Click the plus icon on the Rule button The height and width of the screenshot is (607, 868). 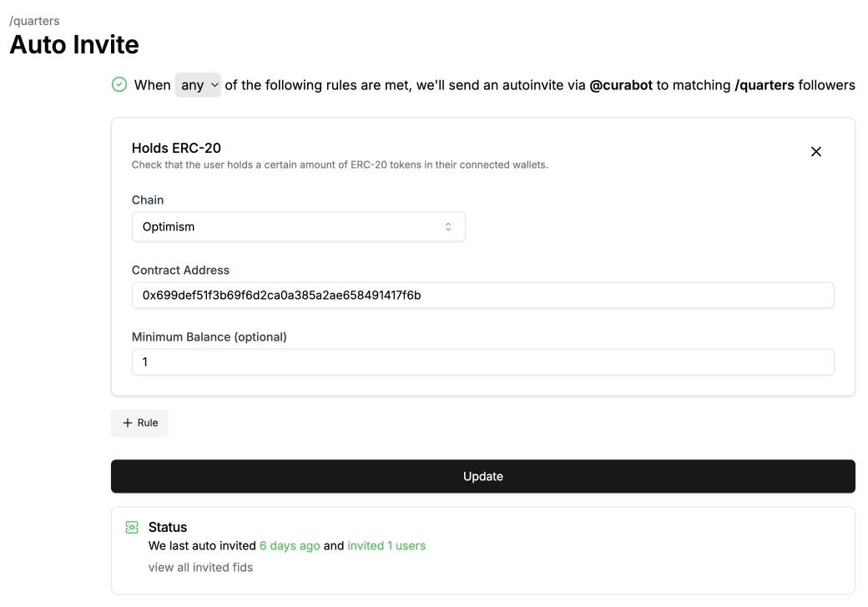(x=128, y=423)
